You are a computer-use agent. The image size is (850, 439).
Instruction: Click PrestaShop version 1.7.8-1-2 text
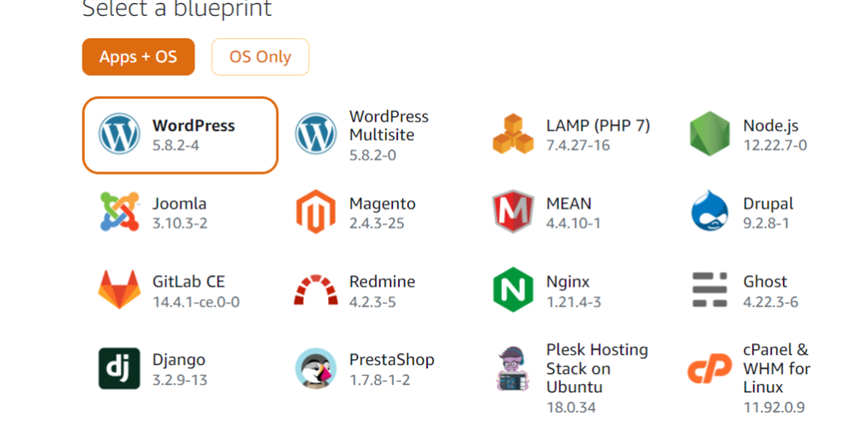pyautogui.click(x=379, y=380)
